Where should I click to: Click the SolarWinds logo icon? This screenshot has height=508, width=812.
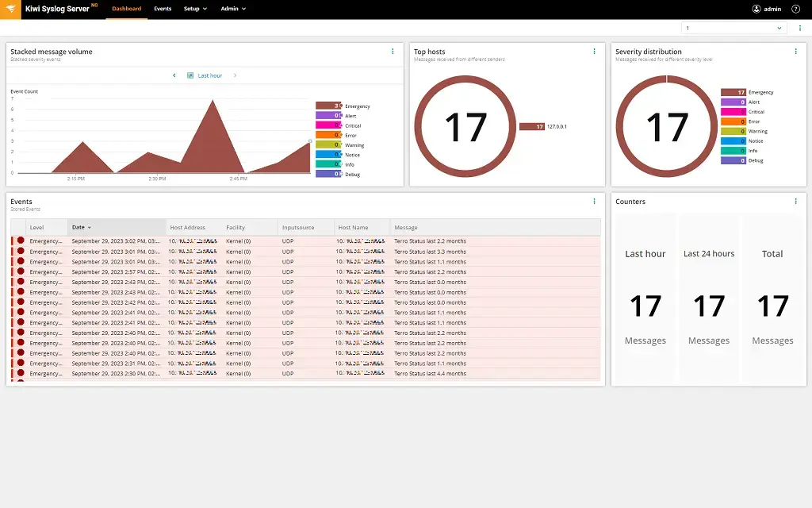tap(11, 9)
